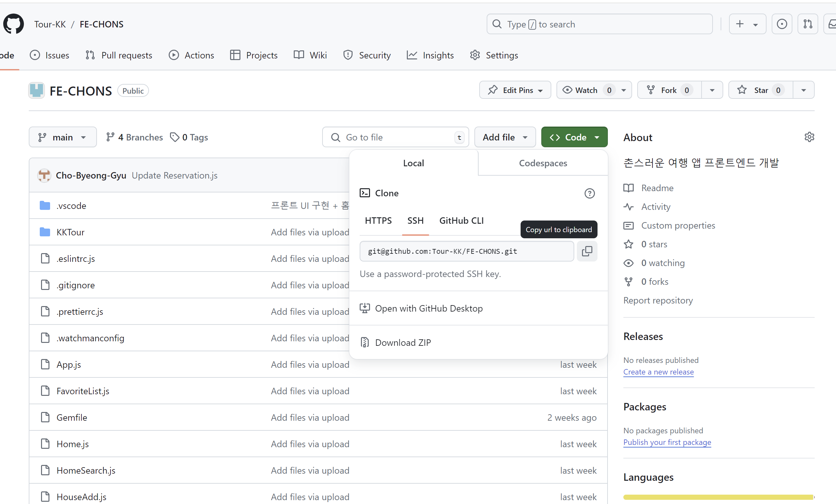836x504 pixels.
Task: Open the .gitignore file
Action: click(76, 285)
